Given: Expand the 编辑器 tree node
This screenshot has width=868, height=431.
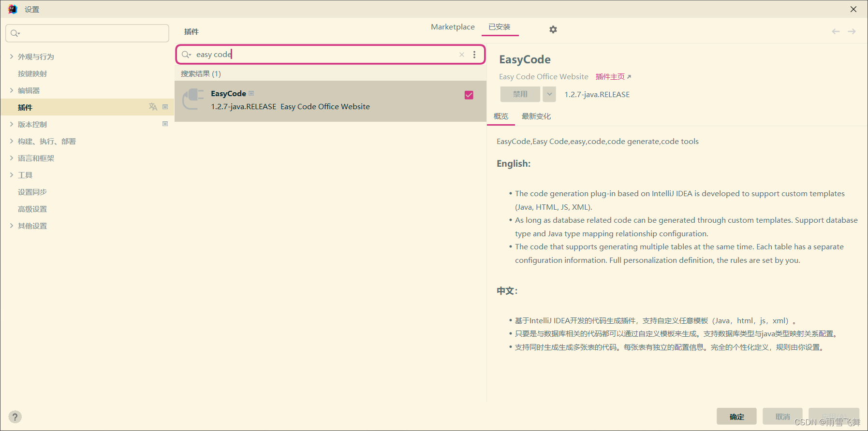Looking at the screenshot, I should (x=12, y=90).
